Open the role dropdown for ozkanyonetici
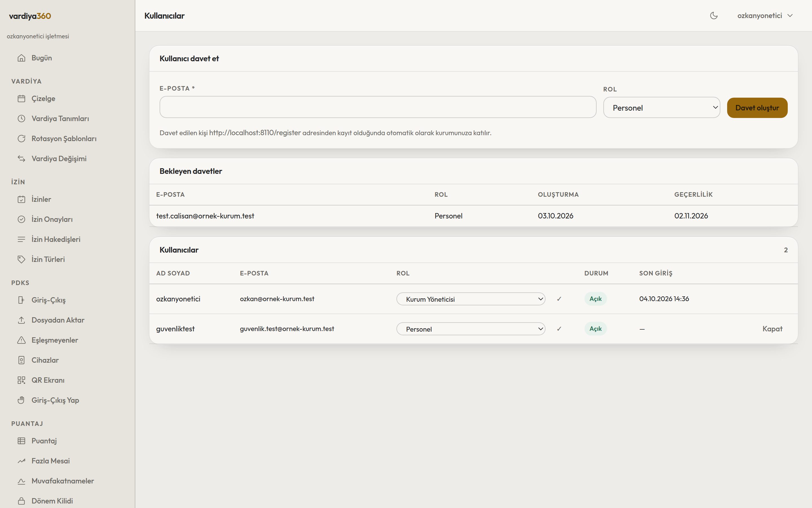 pyautogui.click(x=470, y=299)
